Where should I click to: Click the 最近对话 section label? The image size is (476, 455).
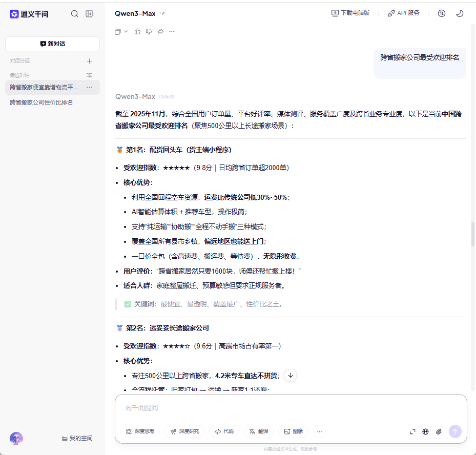pyautogui.click(x=20, y=75)
